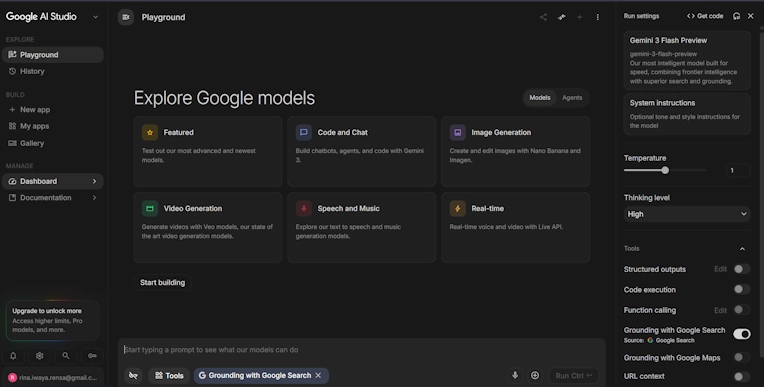Click the Image Generation card icon
Image resolution: width=764 pixels, height=387 pixels.
(458, 132)
